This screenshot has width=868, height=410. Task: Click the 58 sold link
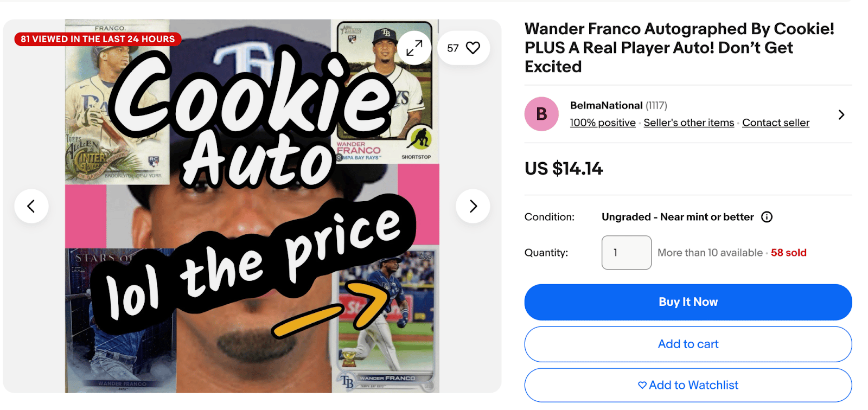click(x=789, y=253)
